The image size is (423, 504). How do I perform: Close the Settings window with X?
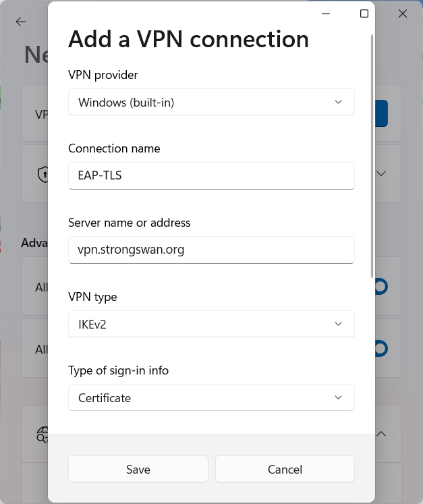[403, 13]
